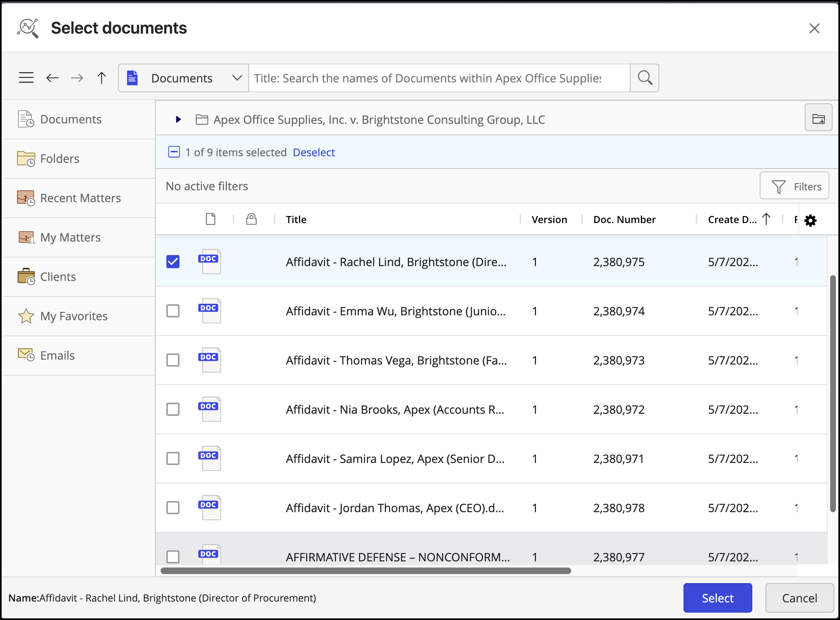
Task: Check the Jordan Thomas affidavit checkbox
Action: click(x=173, y=508)
